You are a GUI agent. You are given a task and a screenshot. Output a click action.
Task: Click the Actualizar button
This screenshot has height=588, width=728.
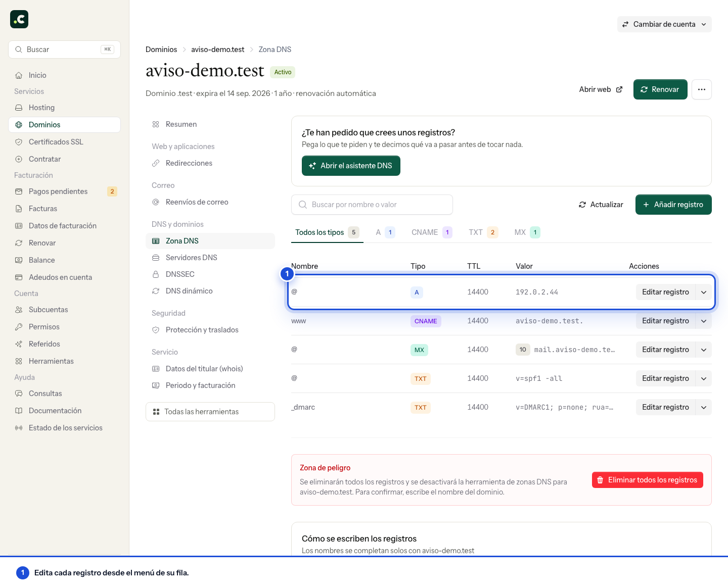pos(601,205)
